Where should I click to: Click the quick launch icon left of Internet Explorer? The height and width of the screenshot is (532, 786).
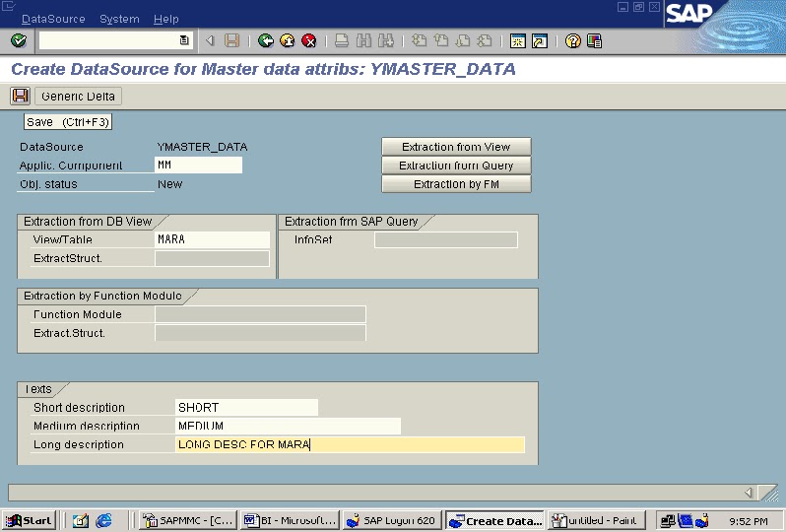[80, 520]
